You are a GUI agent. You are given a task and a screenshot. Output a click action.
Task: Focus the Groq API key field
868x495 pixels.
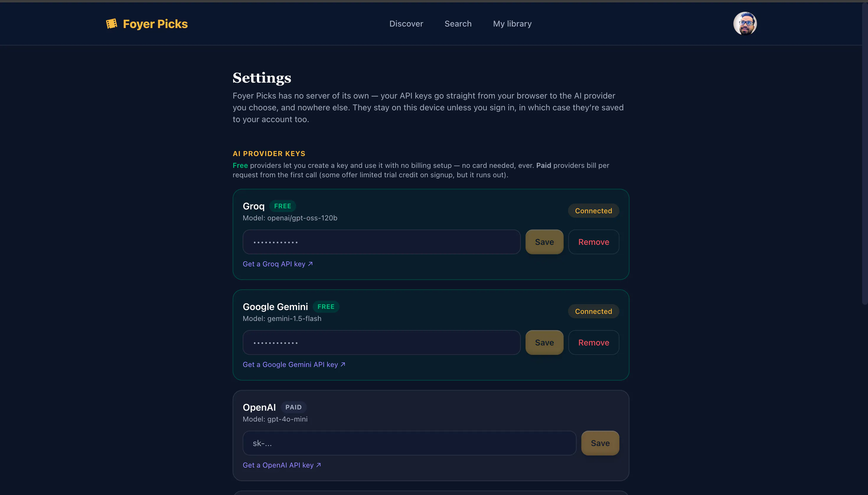click(x=381, y=242)
